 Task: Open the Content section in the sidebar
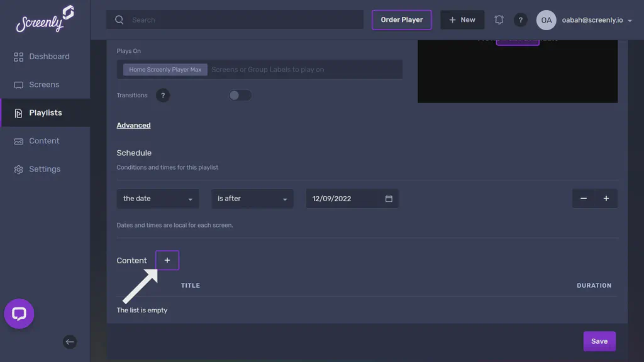pos(43,141)
